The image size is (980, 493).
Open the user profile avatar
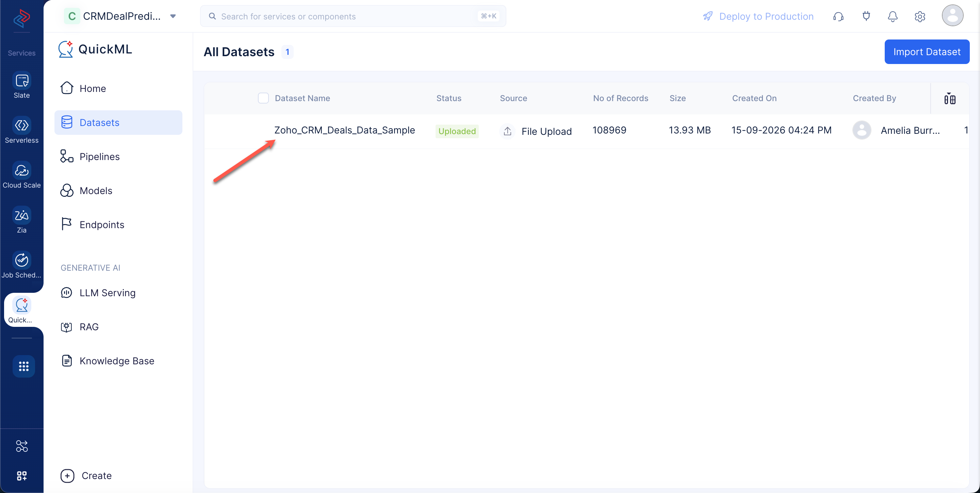[x=952, y=16]
